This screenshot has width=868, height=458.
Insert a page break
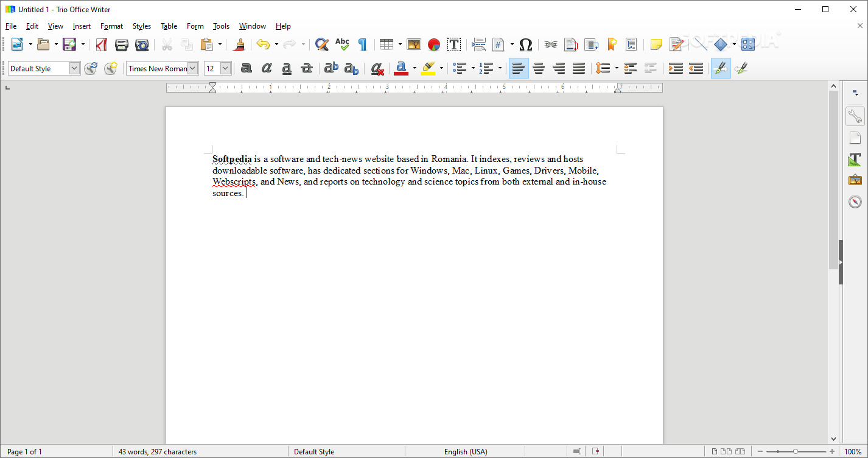click(x=479, y=44)
